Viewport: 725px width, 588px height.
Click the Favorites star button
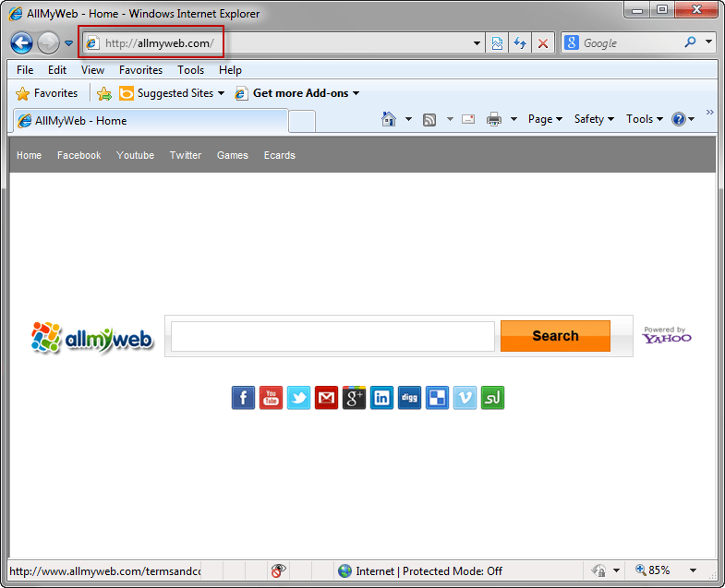46,93
